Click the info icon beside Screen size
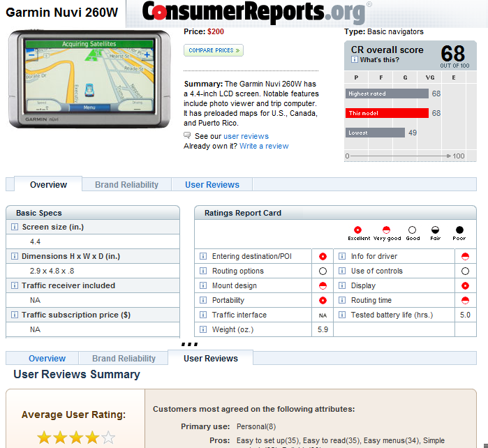This screenshot has width=488, height=448. coord(15,227)
